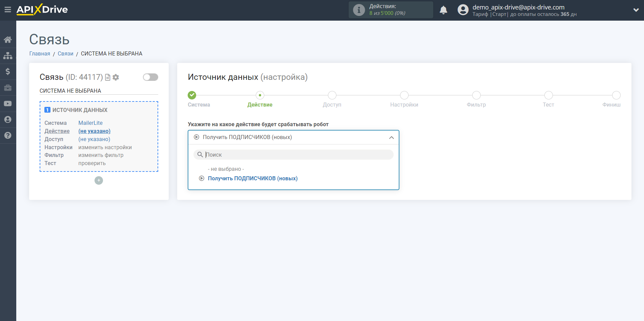Click the user avatar icon
The image size is (644, 321).
click(x=463, y=10)
